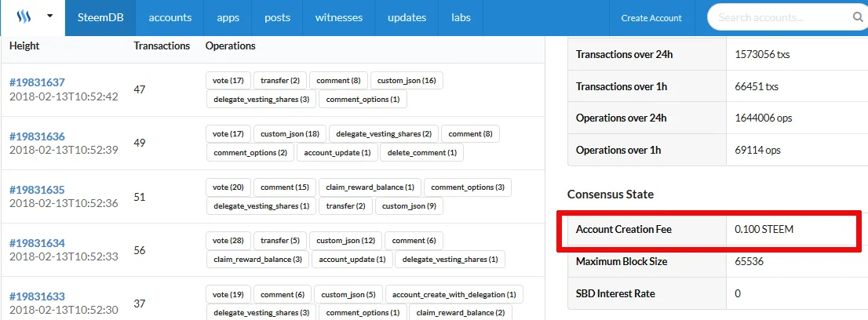The image size is (868, 320).
Task: Click account_update (1) in block #19831634
Action: point(352,259)
